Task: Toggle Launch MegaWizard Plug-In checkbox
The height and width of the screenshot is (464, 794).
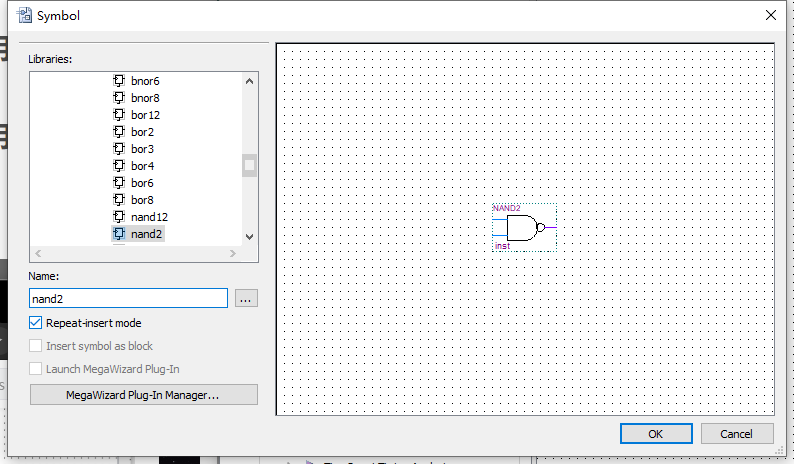Action: pyautogui.click(x=35, y=369)
